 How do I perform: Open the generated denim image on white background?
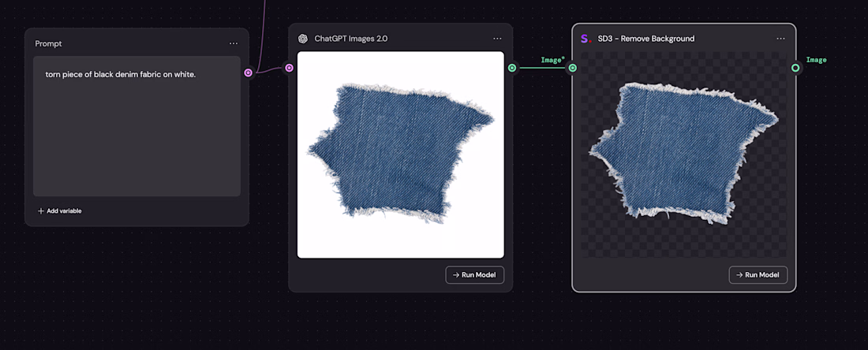401,155
